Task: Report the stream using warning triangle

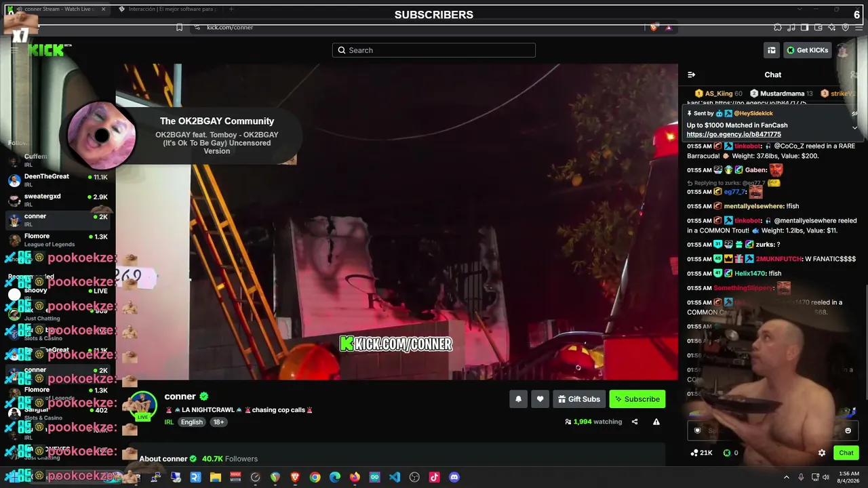Action: tap(656, 422)
